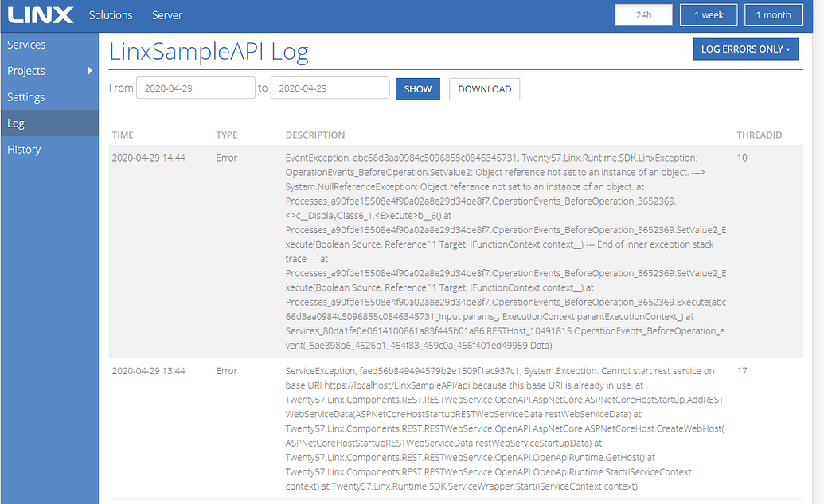Select timestamp 2020-04-29 14:44

[x=149, y=158]
